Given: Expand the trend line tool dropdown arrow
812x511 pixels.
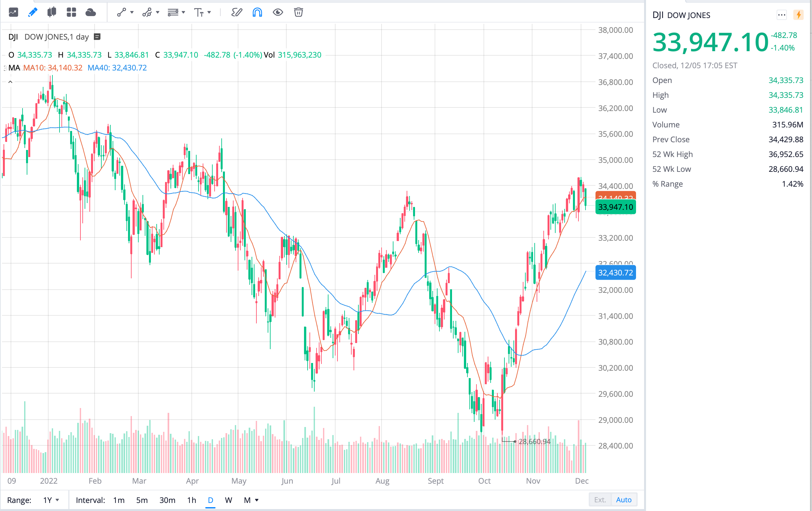Looking at the screenshot, I should [132, 13].
